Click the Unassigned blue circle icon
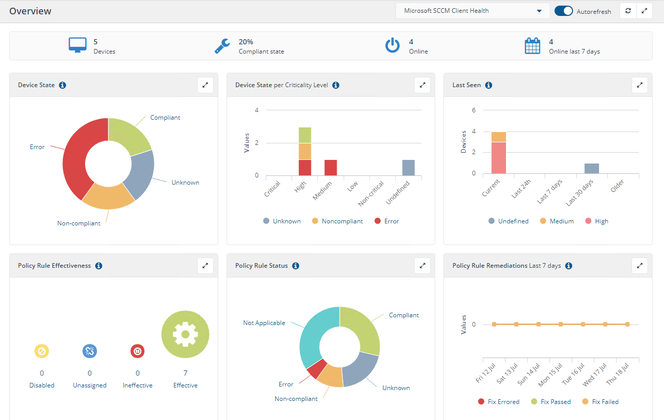 point(90,351)
